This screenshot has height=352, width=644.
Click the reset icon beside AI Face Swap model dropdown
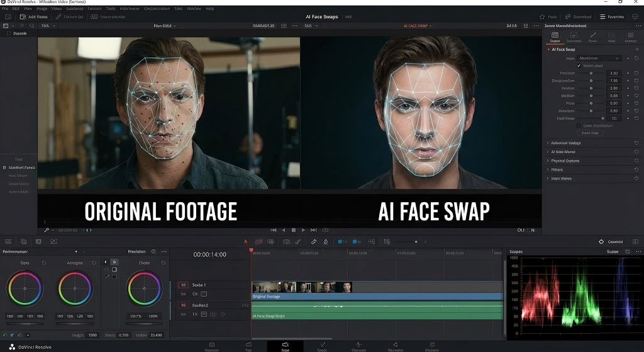pyautogui.click(x=636, y=58)
